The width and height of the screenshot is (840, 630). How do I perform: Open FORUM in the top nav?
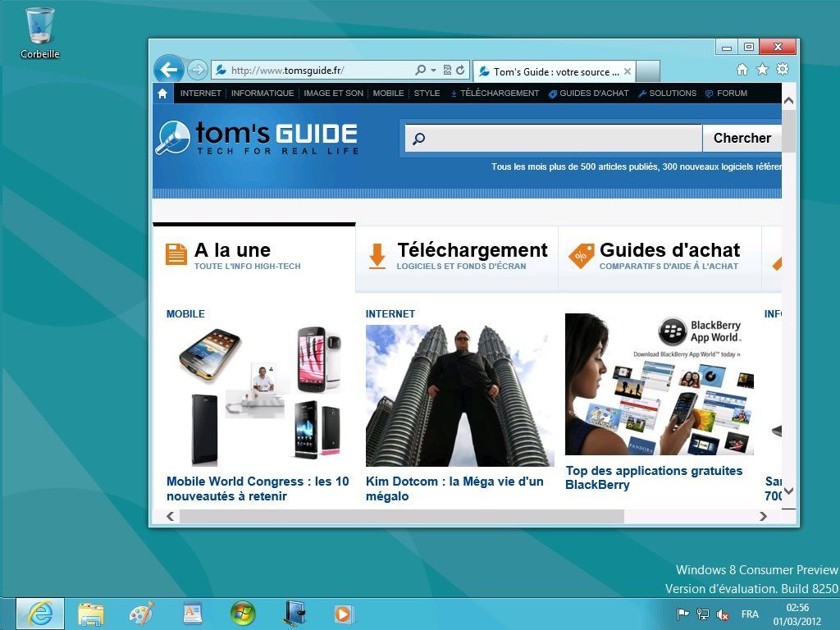(727, 94)
